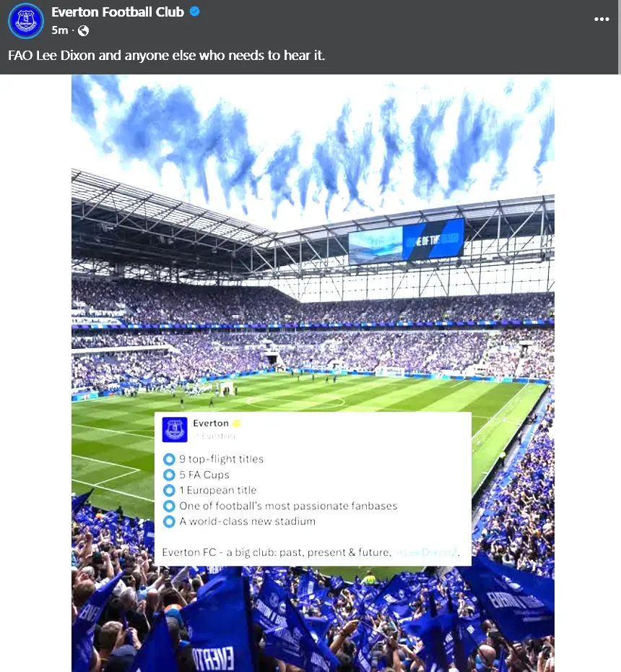Image resolution: width=621 pixels, height=672 pixels.
Task: Open the three-dot post options menu
Action: click(x=602, y=20)
